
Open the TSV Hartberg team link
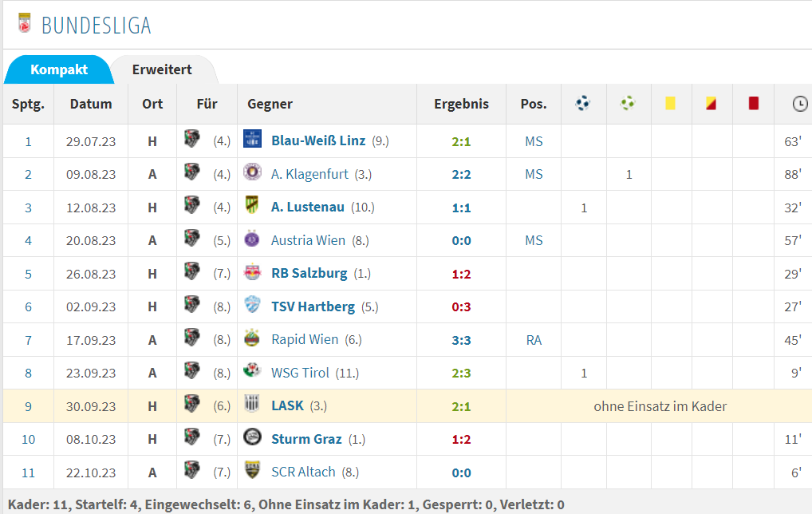coord(313,306)
